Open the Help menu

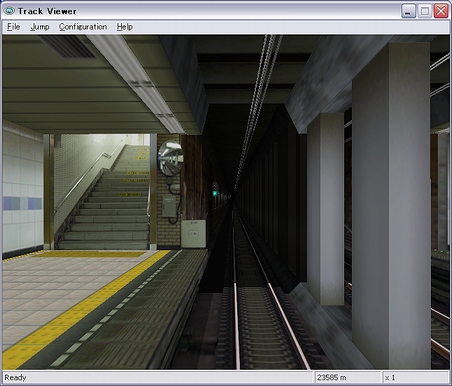coord(125,27)
